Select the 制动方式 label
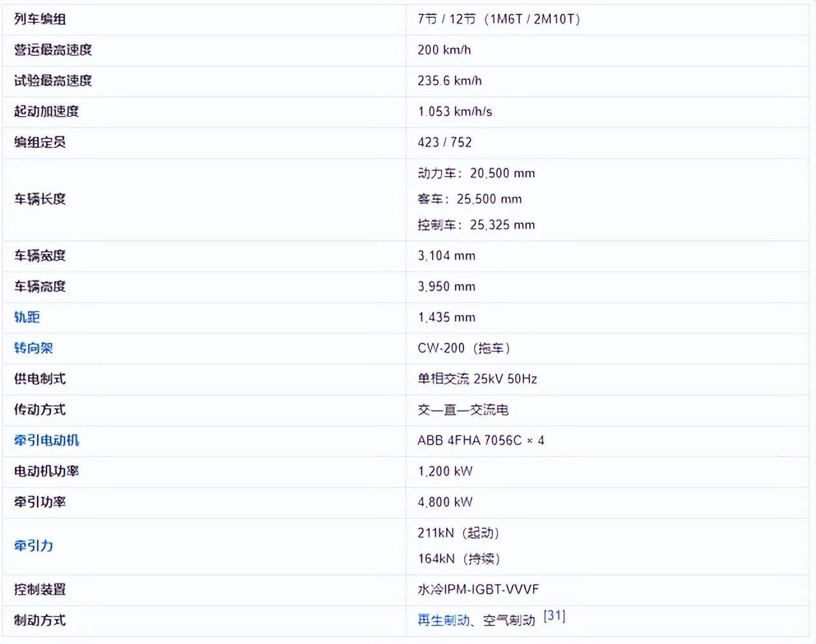 pyautogui.click(x=40, y=620)
